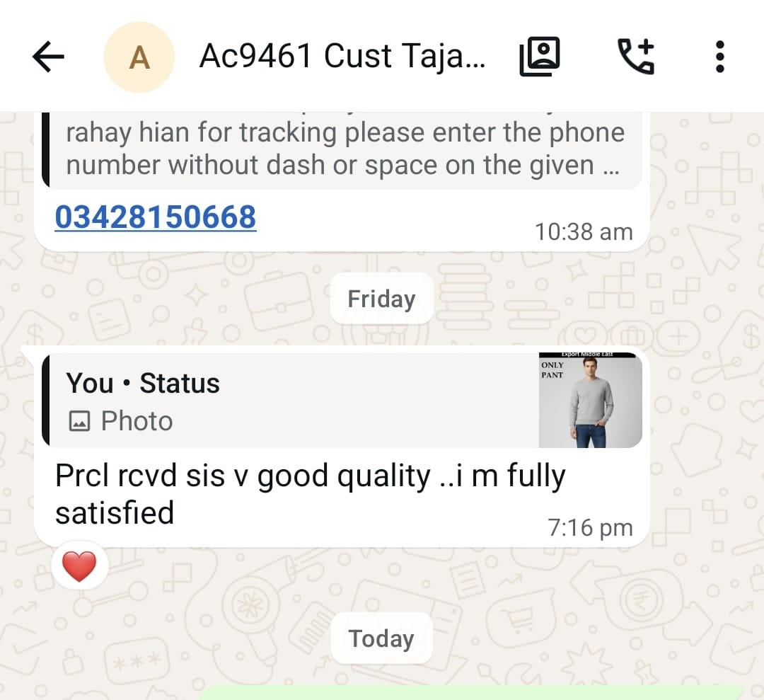Viewport: 764px width, 700px height.
Task: Tap the 10:38 am message timestamp
Action: point(584,231)
